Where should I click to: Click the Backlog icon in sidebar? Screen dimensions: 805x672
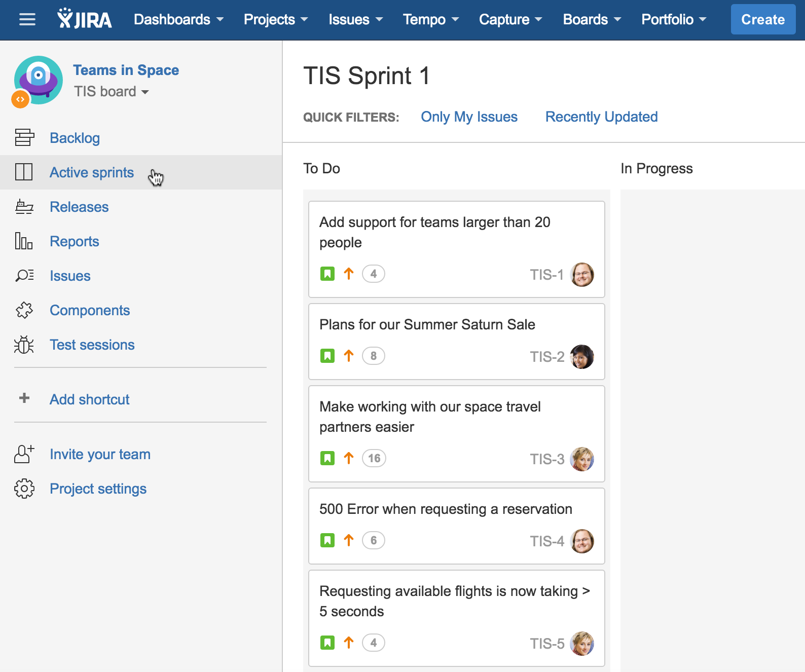pyautogui.click(x=24, y=137)
